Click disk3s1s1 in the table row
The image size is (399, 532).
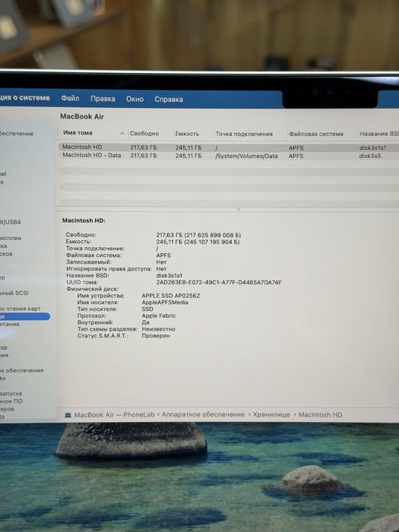[x=372, y=148]
